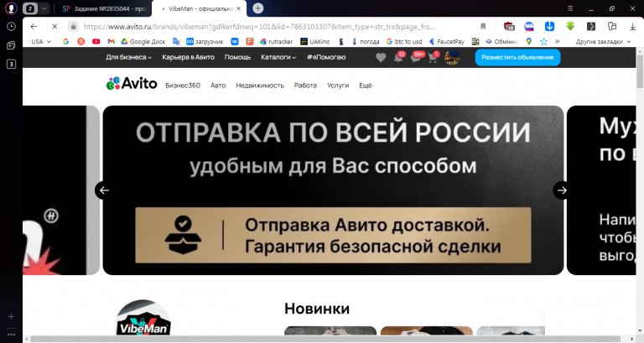This screenshot has height=343, width=644.
Task: Go to Работа category
Action: click(305, 86)
